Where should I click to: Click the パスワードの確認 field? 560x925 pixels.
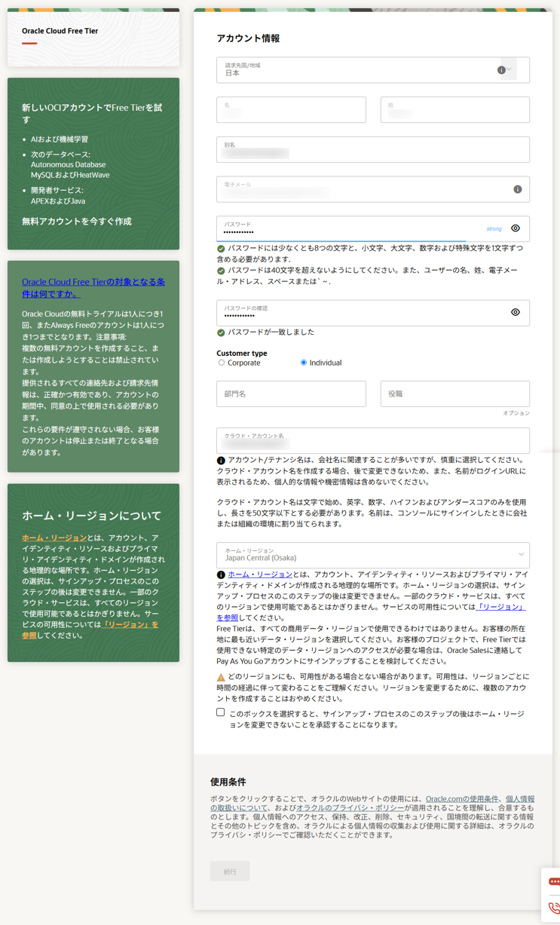pos(373,313)
